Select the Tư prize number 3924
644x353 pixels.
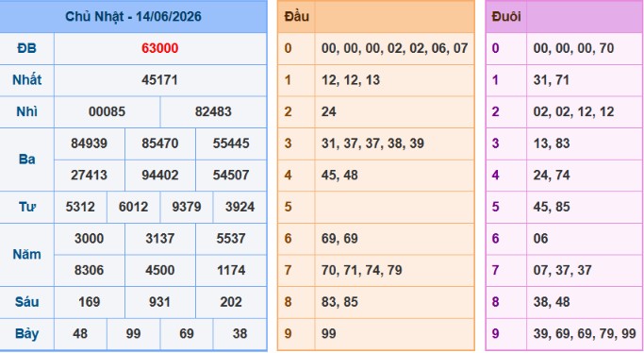tap(239, 207)
